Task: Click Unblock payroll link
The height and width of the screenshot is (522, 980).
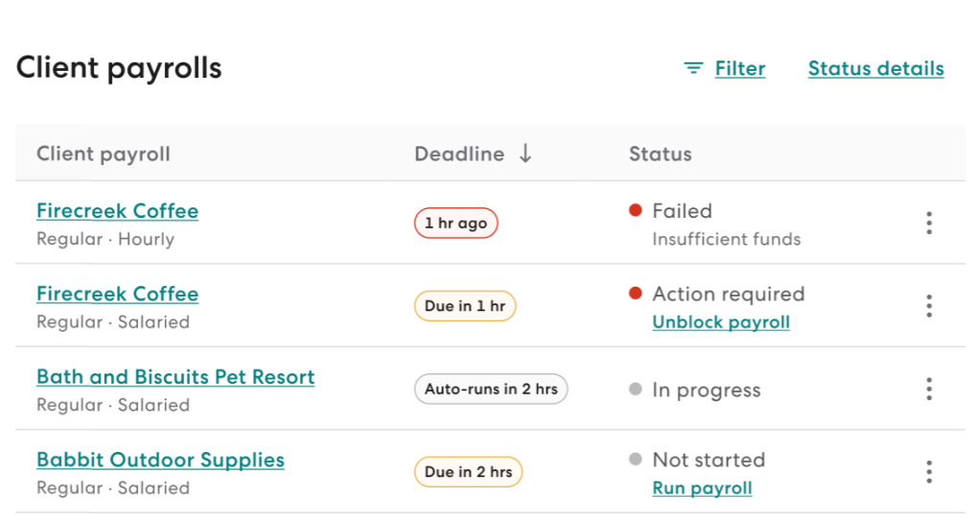Action: [x=720, y=322]
